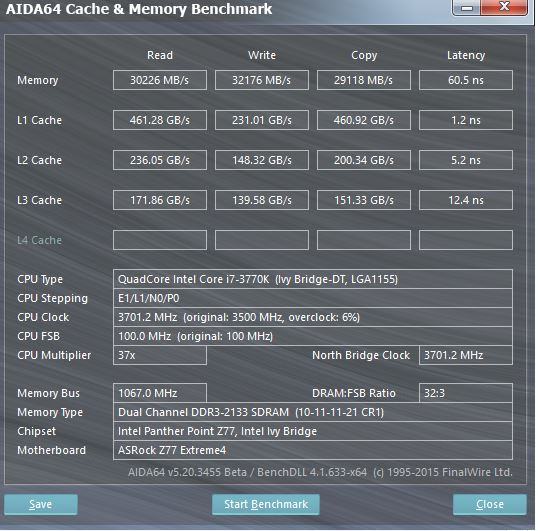The width and height of the screenshot is (538, 531).
Task: Click the L2 Cache row label
Action: click(39, 160)
